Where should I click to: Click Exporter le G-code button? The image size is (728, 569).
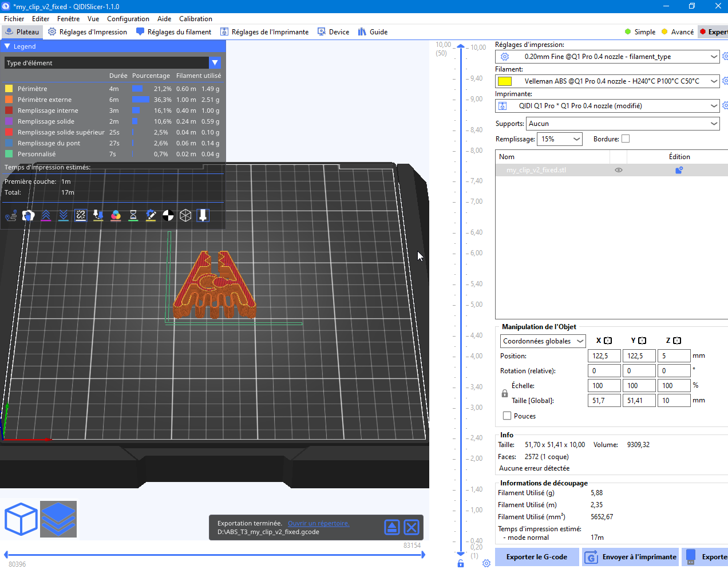tap(537, 557)
